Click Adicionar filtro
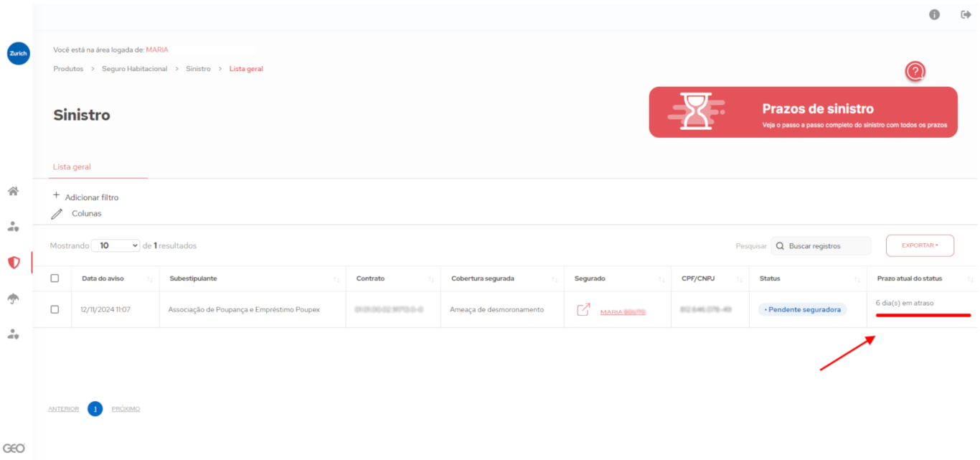 [92, 197]
